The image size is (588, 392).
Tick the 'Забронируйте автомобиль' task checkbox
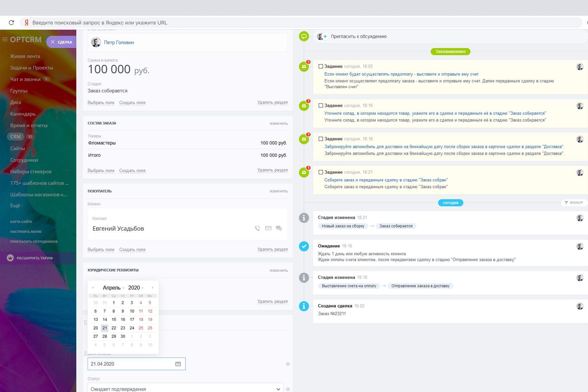tap(321, 139)
